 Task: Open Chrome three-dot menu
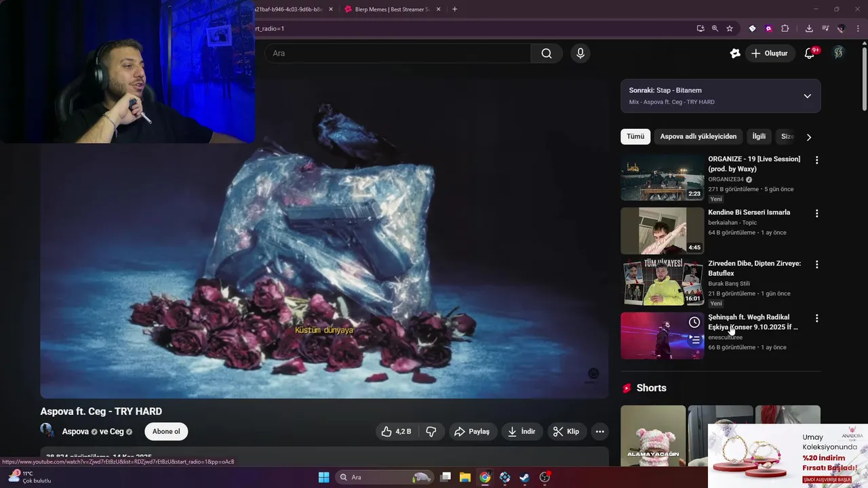click(859, 28)
